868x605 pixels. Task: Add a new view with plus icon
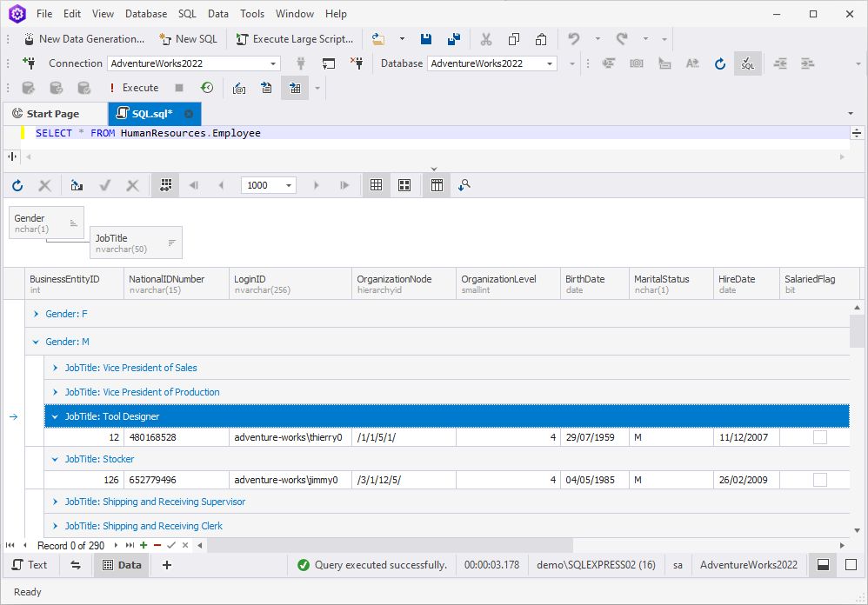[167, 565]
